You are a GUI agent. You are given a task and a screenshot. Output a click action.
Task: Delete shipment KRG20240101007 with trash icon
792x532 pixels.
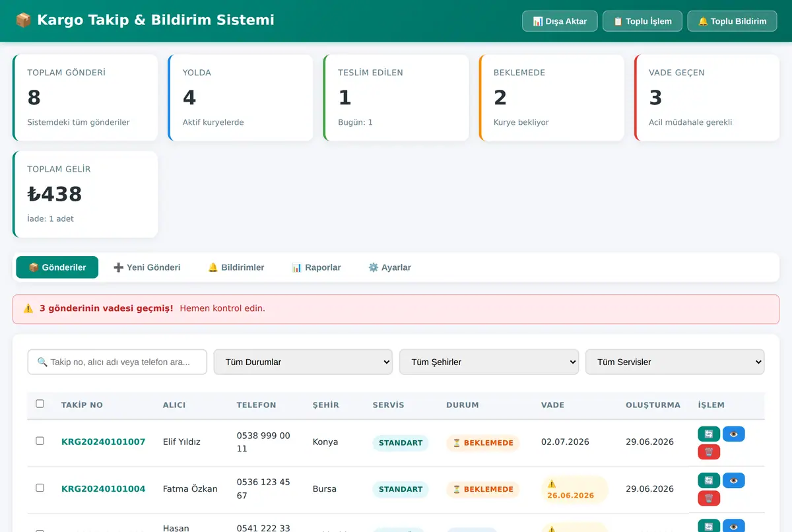pyautogui.click(x=709, y=452)
